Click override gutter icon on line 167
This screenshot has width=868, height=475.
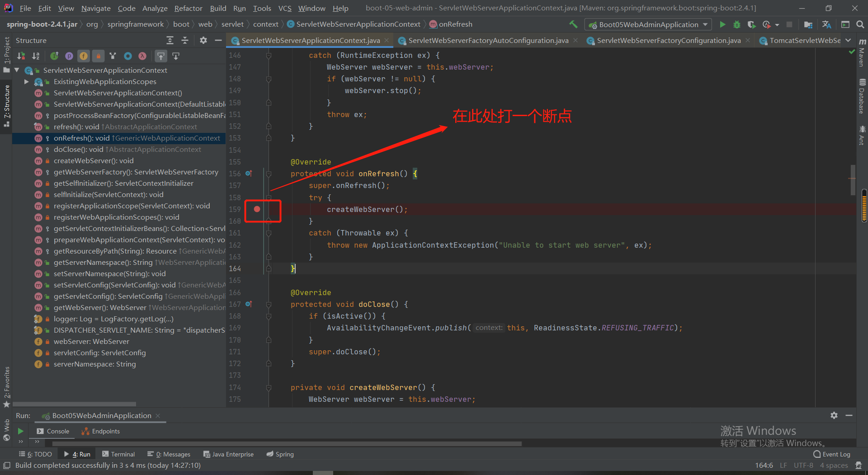coord(249,304)
